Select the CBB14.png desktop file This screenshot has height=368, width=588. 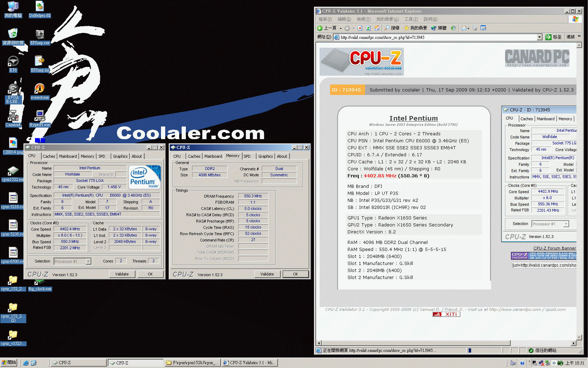coord(13,146)
